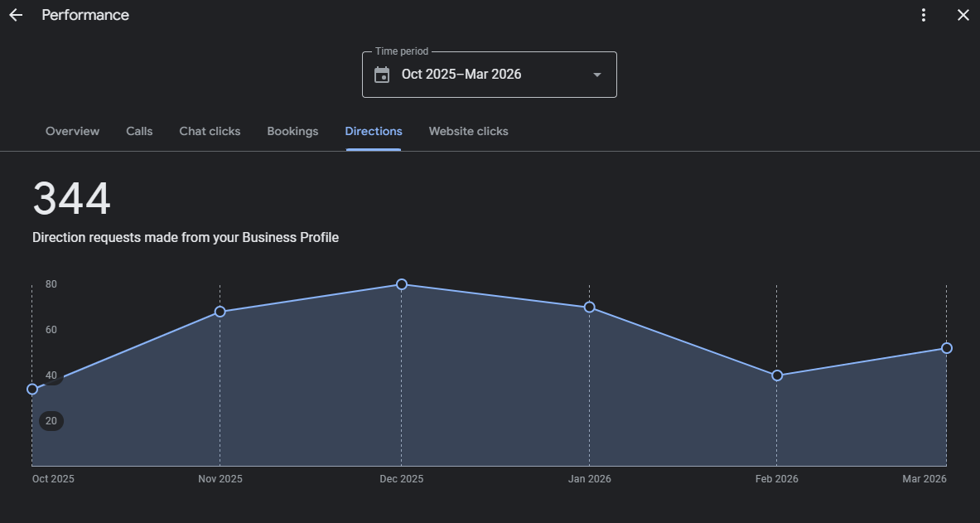Open the Website clicks tab
Screen dimensions: 980x523
(x=468, y=131)
